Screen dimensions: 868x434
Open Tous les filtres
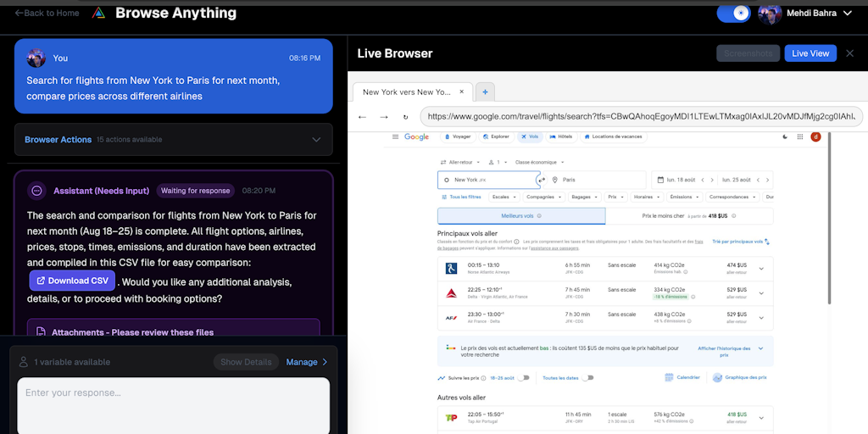[x=461, y=197]
